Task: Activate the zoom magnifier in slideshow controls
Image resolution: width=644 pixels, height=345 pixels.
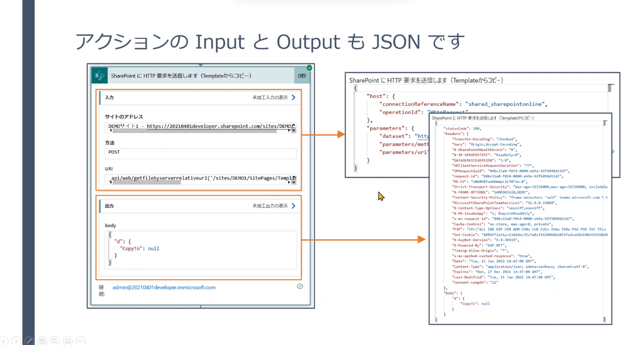Action: click(x=55, y=341)
